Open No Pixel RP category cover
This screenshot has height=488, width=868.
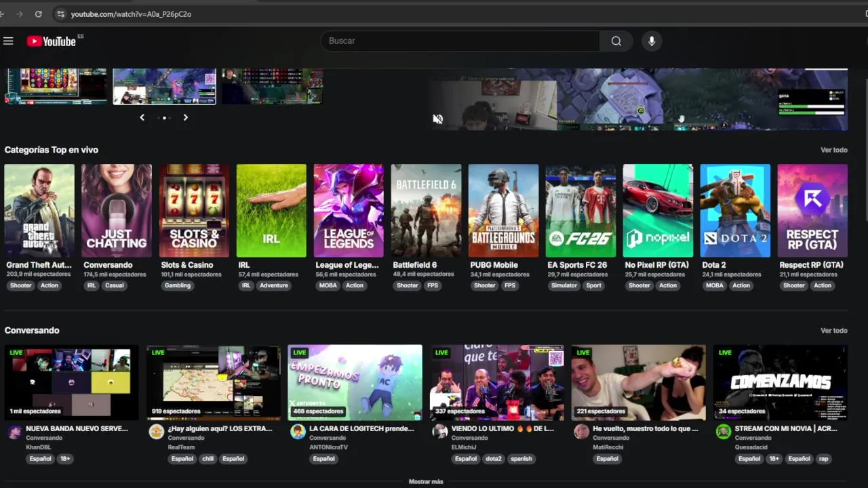click(658, 211)
